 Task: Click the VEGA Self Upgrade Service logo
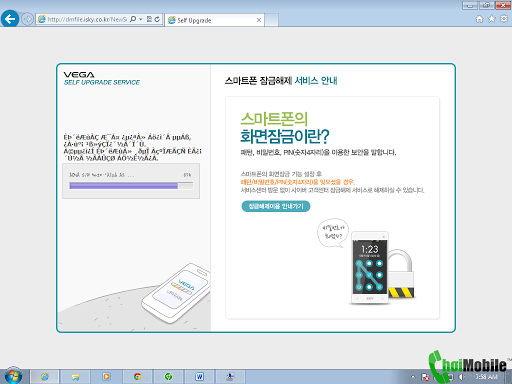click(102, 78)
